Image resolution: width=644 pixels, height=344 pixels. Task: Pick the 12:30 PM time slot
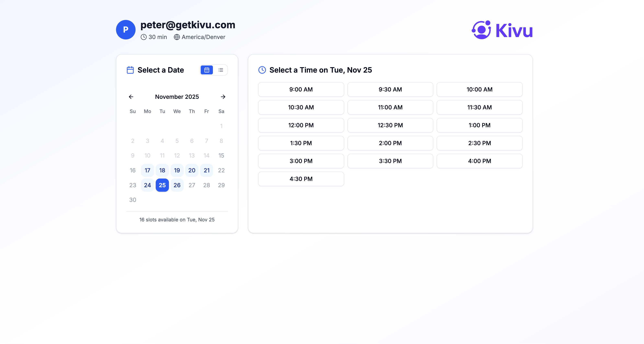(x=390, y=125)
